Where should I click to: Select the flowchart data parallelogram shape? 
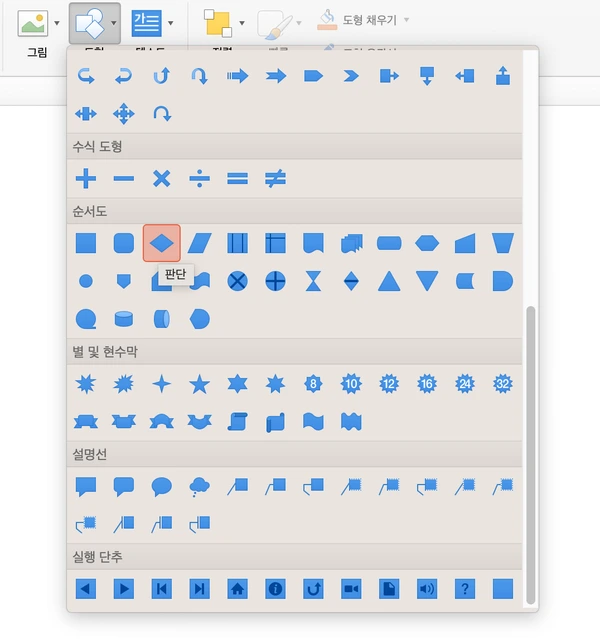[200, 243]
